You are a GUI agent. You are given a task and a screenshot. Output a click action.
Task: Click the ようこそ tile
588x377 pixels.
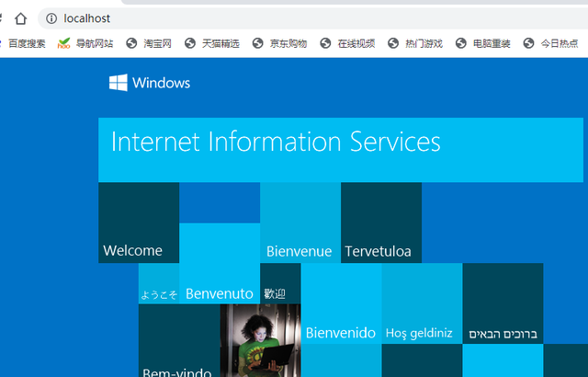point(159,283)
